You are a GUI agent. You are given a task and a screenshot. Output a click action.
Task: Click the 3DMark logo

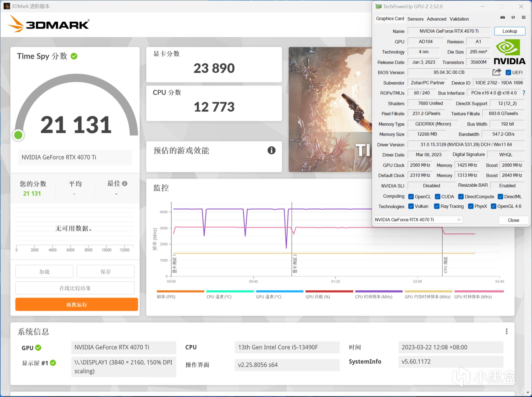tap(49, 24)
